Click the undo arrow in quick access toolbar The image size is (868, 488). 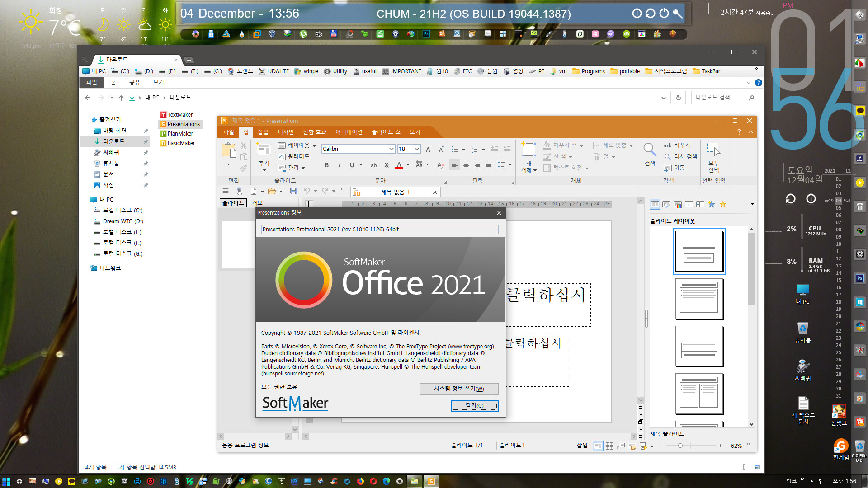pos(307,191)
